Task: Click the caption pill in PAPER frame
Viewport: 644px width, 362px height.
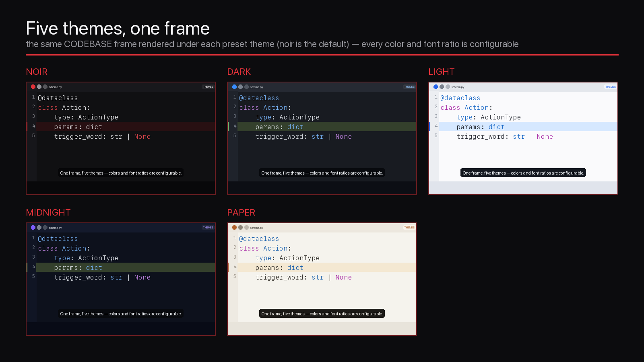Action: click(322, 314)
